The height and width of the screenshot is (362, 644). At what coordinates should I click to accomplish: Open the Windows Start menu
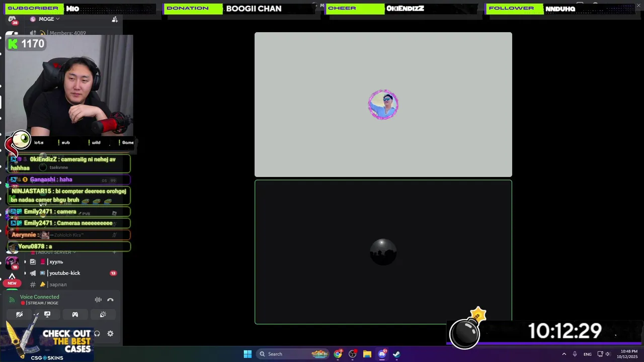coord(248,354)
